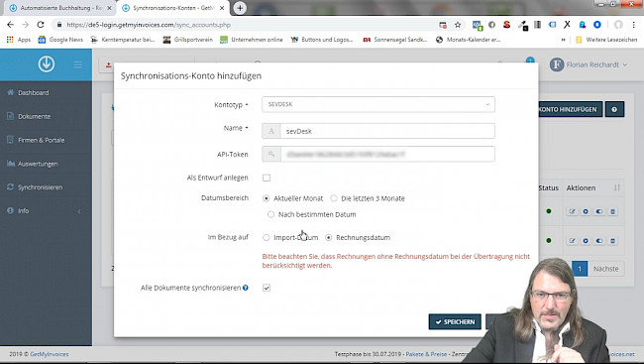644x364 pixels.
Task: Open the Kontotyp SEVDESK dropdown
Action: [x=378, y=104]
